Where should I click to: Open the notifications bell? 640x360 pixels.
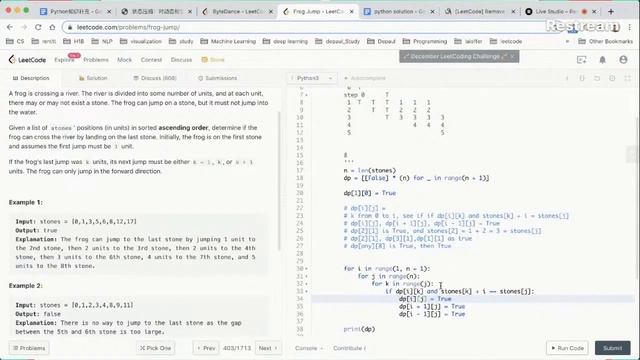point(602,60)
